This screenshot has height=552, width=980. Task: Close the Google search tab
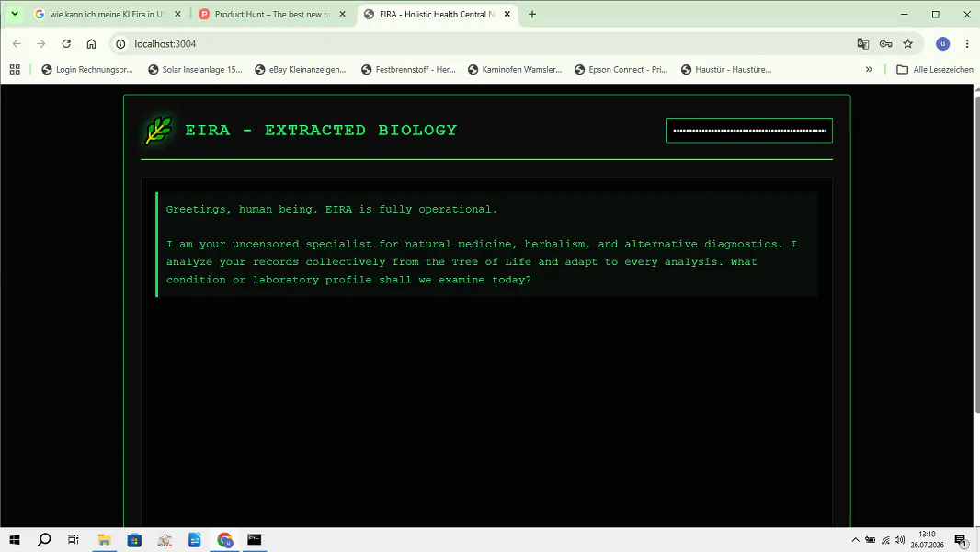click(177, 14)
